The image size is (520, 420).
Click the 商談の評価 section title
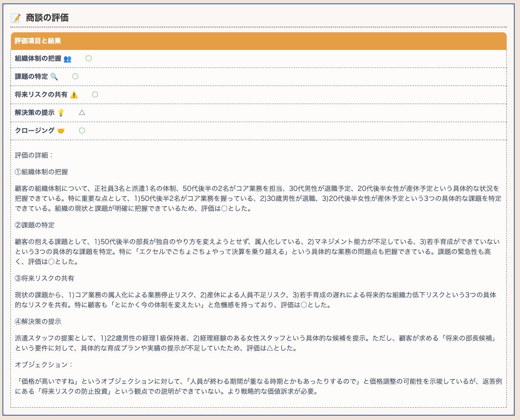click(x=47, y=18)
